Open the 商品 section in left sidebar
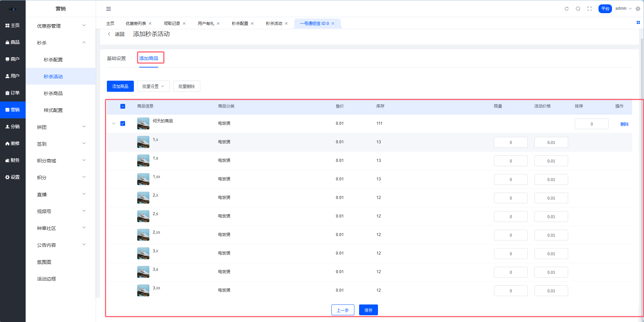The width and height of the screenshot is (644, 322). (x=13, y=42)
